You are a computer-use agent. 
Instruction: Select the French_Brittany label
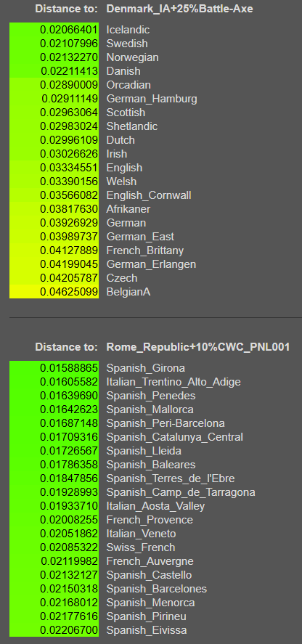tap(145, 250)
